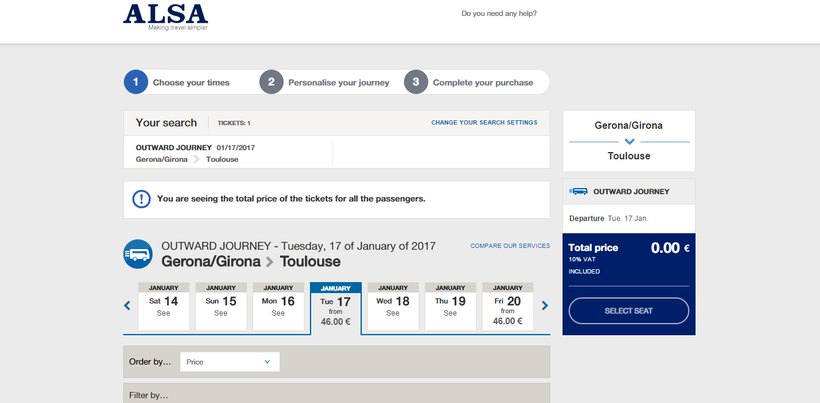Click the Select Seat button
820x403 pixels.
pyautogui.click(x=629, y=311)
